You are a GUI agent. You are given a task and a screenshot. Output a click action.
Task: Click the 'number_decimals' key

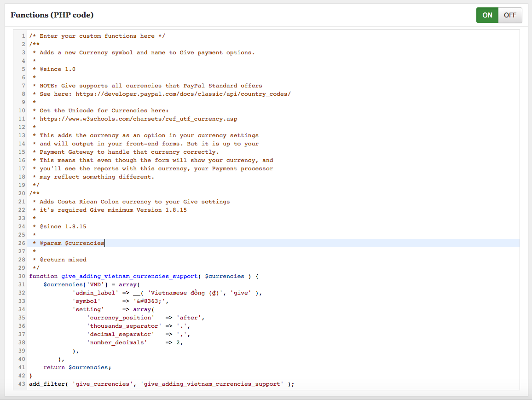click(117, 342)
